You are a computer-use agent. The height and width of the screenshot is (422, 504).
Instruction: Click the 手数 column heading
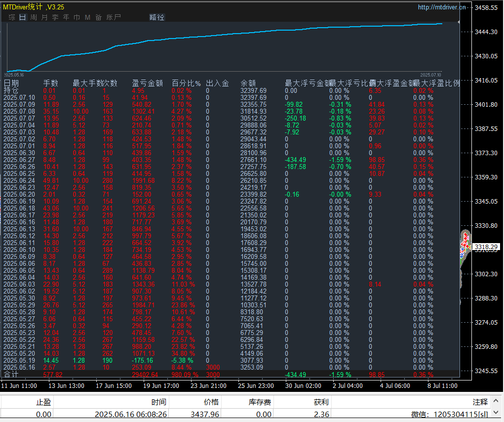coord(51,84)
